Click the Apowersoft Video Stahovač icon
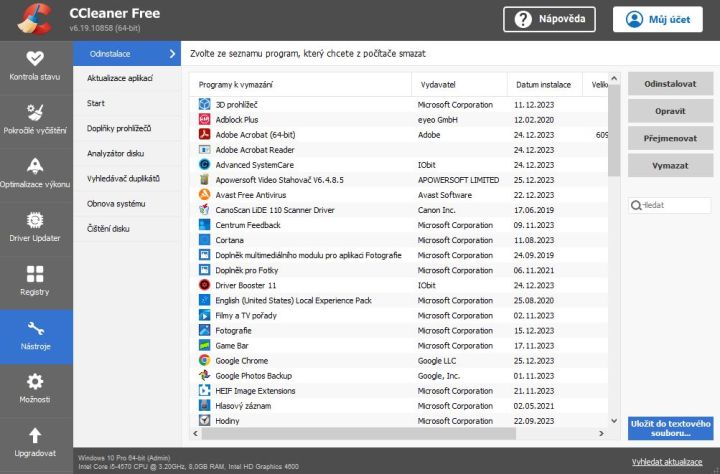The width and height of the screenshot is (720, 474). click(x=204, y=180)
